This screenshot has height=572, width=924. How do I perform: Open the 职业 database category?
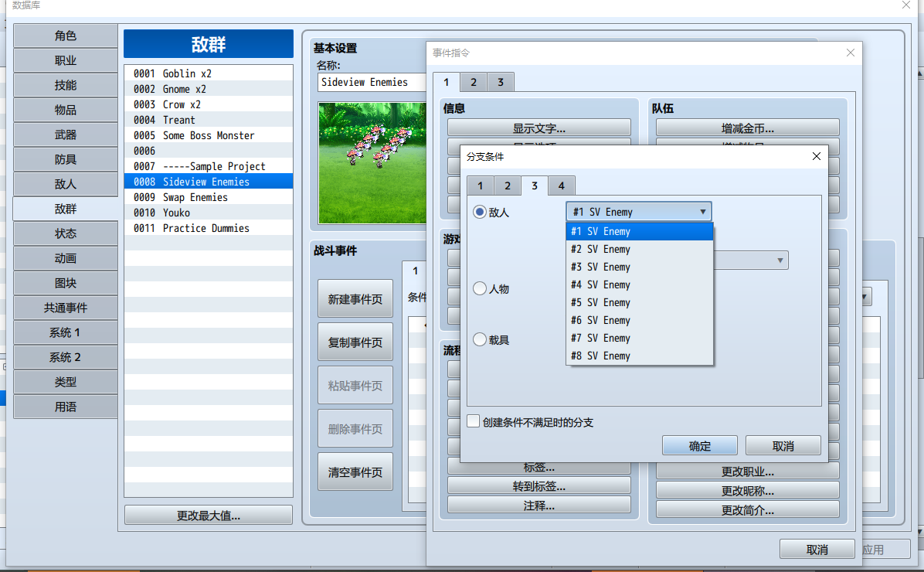coord(66,60)
